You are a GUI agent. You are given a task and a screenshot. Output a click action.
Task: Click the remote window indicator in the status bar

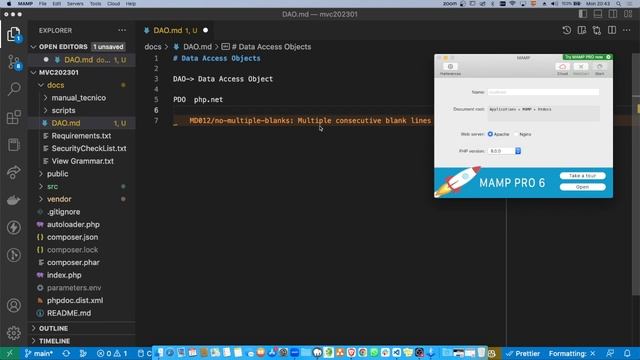click(x=9, y=353)
